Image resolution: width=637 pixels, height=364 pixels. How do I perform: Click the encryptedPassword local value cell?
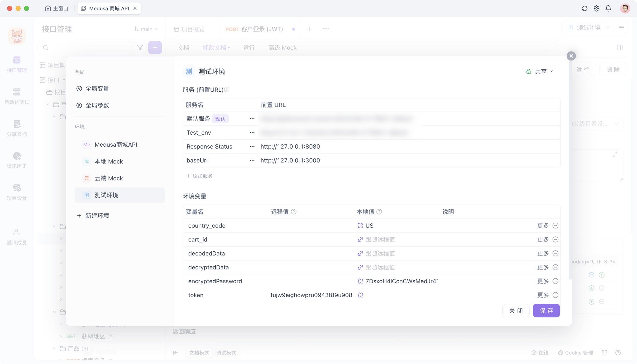397,281
